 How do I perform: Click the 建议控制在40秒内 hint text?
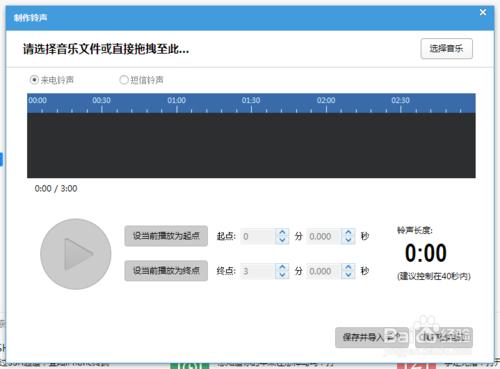tap(434, 276)
